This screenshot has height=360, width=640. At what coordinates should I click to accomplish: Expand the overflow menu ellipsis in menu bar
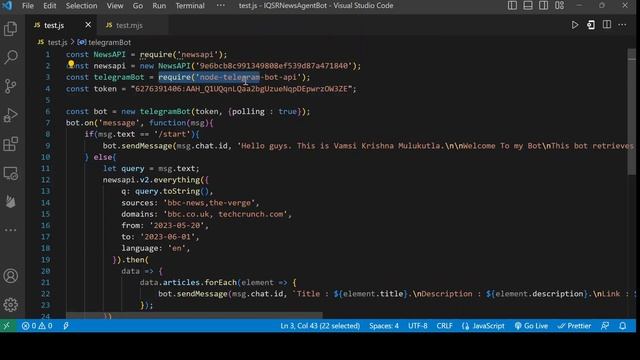(x=220, y=6)
